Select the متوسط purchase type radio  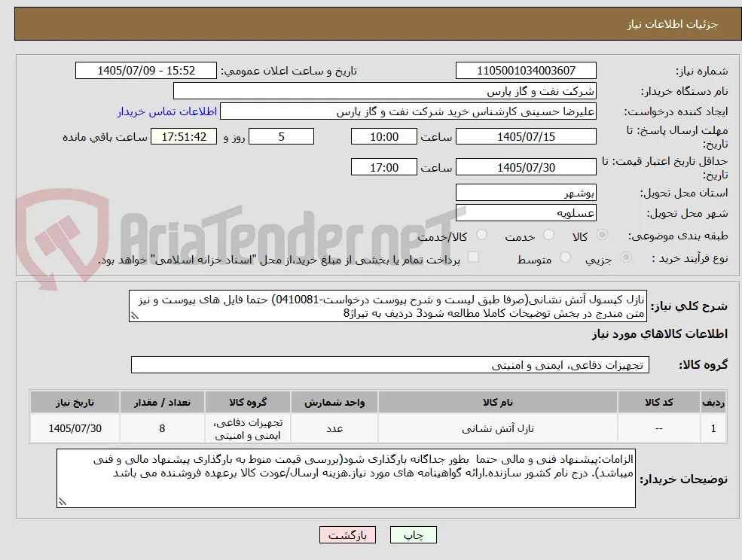[x=565, y=257]
